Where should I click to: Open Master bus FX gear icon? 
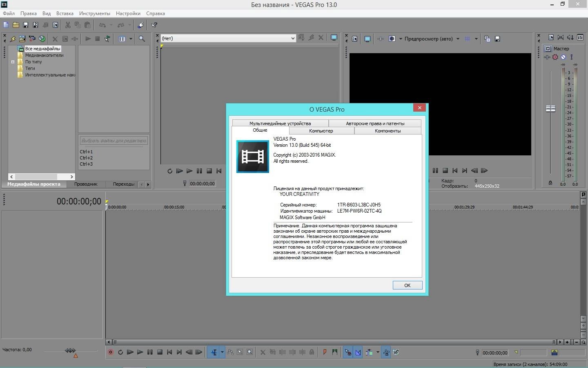(555, 57)
